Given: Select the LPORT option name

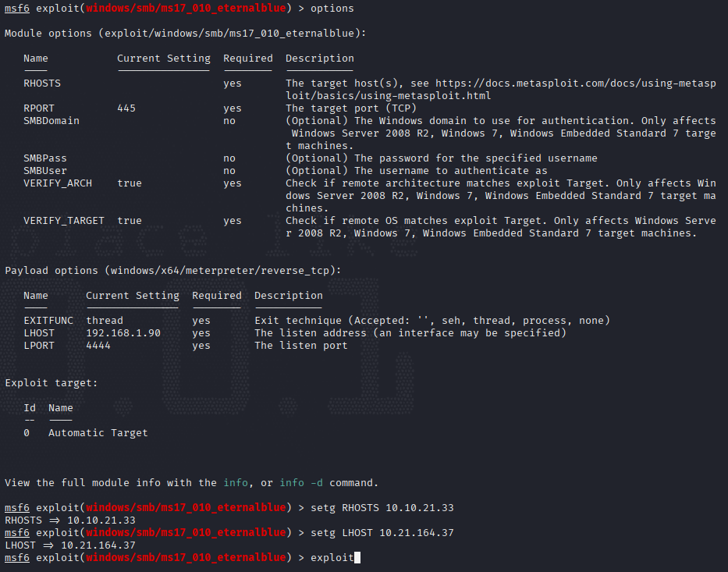Looking at the screenshot, I should tap(39, 346).
